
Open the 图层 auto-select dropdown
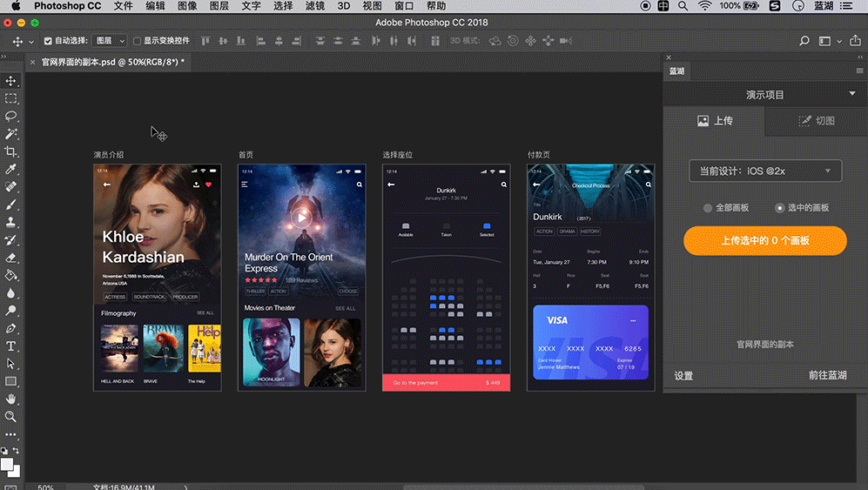[110, 41]
